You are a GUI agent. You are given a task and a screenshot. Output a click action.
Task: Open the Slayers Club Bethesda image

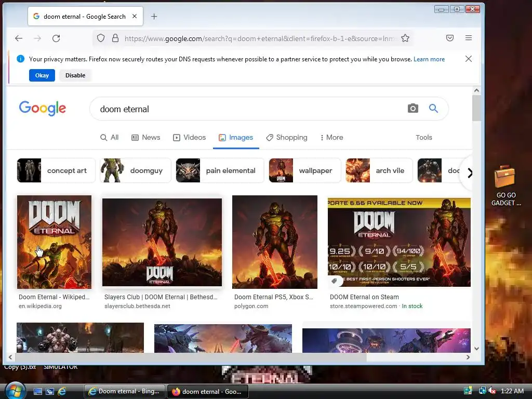pos(162,242)
